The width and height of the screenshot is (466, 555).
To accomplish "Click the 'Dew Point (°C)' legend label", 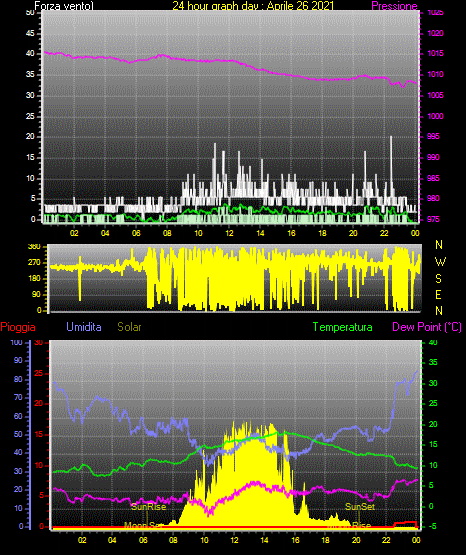I will point(427,327).
